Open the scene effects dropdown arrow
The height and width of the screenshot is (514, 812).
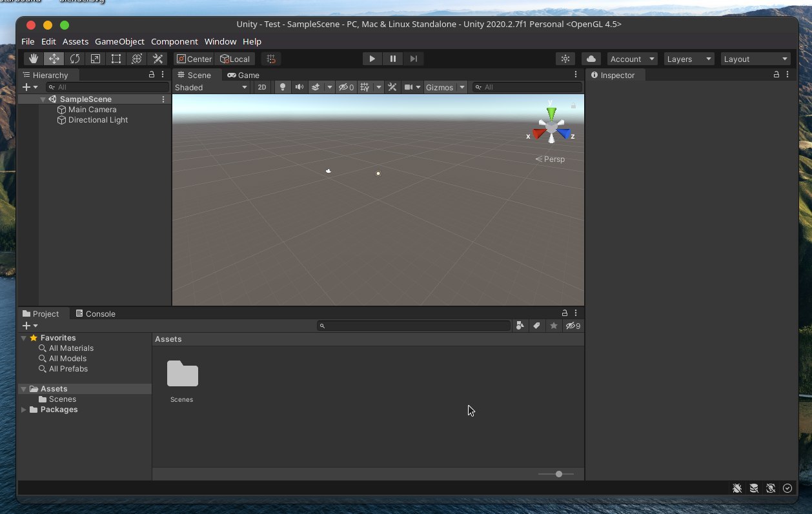329,87
